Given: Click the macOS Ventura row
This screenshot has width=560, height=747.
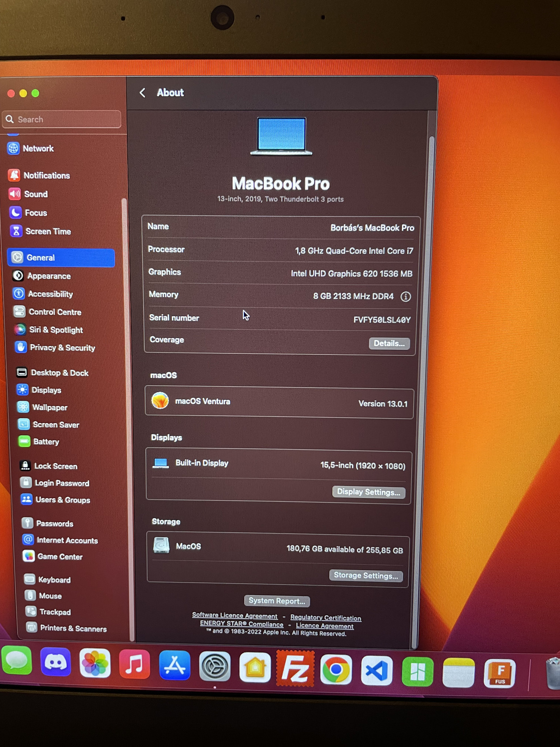Looking at the screenshot, I should point(279,403).
